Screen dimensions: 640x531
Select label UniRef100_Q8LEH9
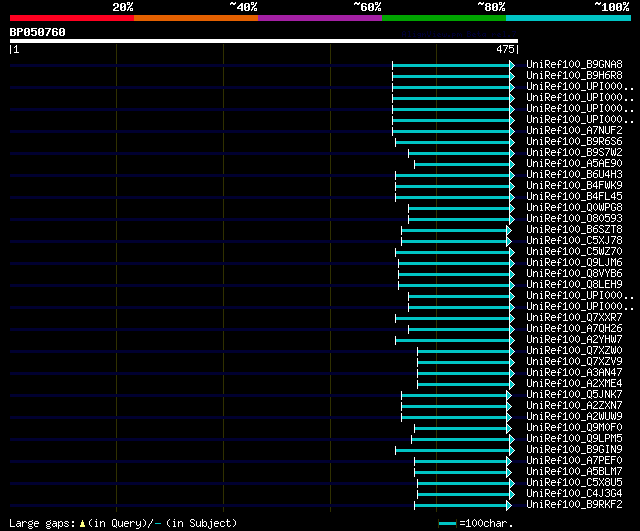(574, 285)
